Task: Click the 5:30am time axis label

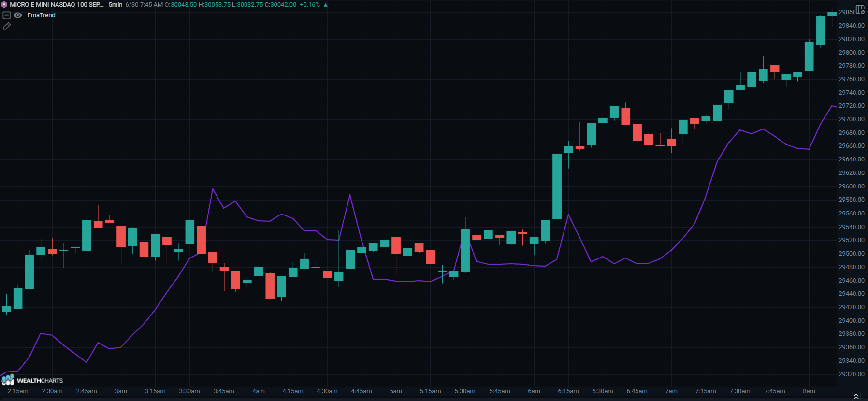Action: point(465,391)
